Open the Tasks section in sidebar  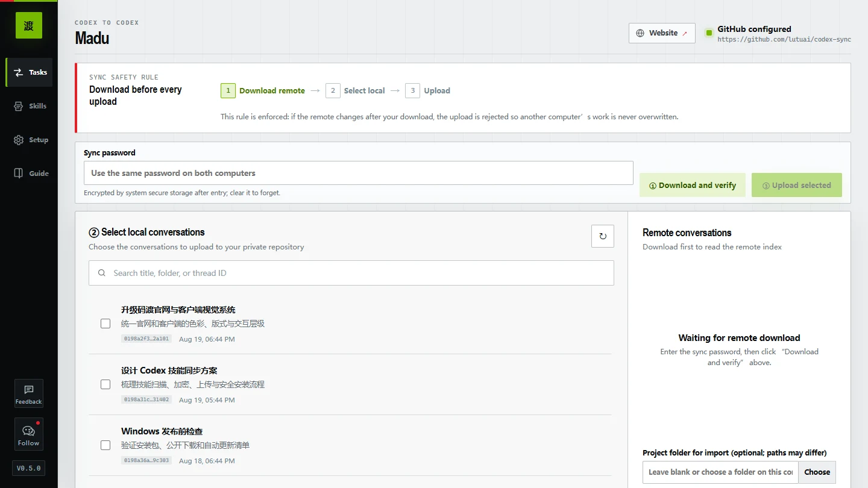29,72
